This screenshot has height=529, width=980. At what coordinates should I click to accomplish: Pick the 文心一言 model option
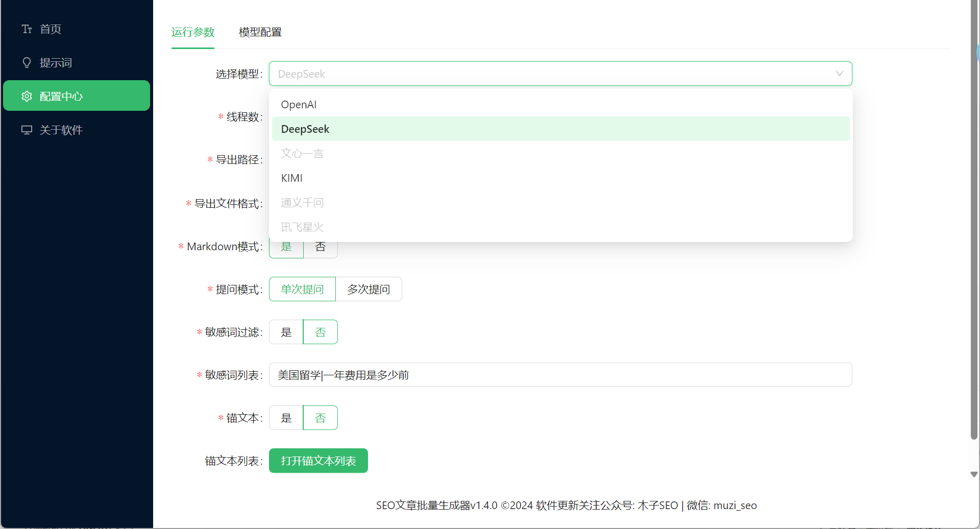[560, 154]
